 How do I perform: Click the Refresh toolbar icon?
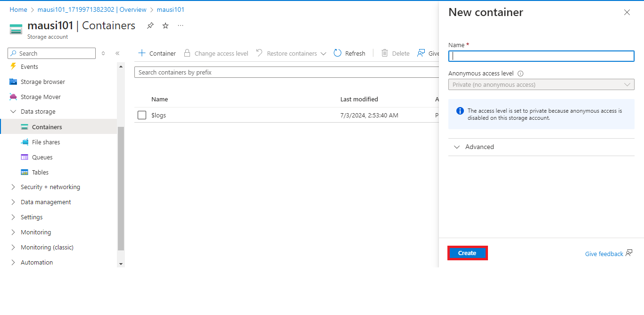[338, 53]
